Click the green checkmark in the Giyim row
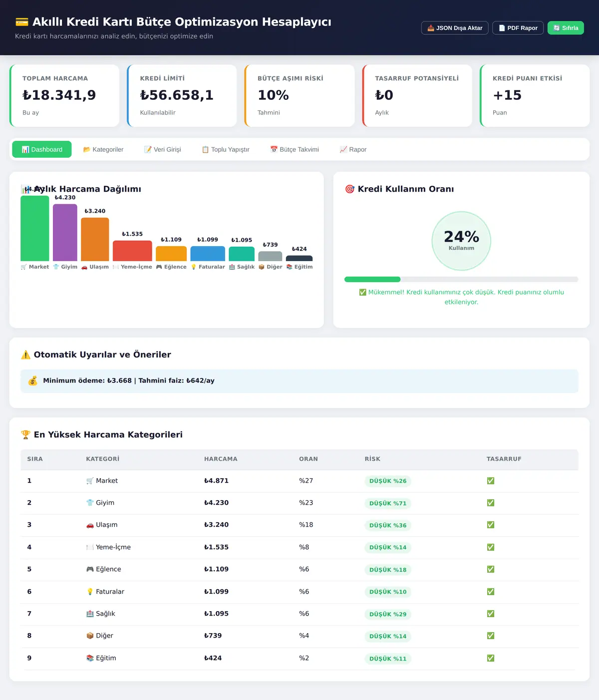Screen dimensions: 599x700 pos(491,503)
